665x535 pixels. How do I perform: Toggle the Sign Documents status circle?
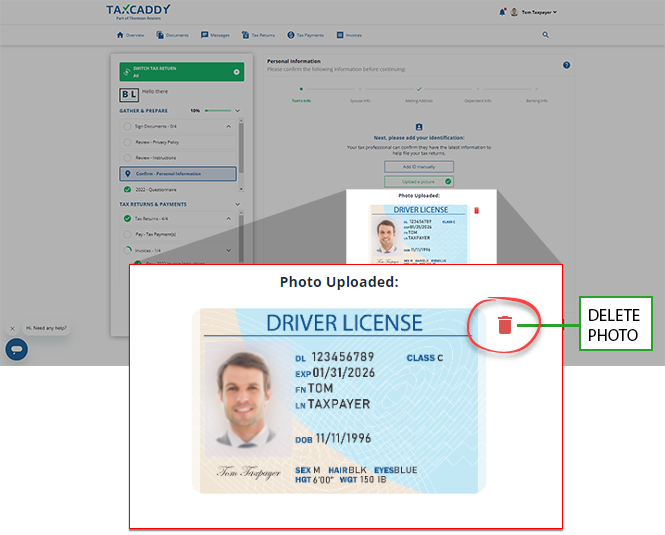(x=127, y=126)
